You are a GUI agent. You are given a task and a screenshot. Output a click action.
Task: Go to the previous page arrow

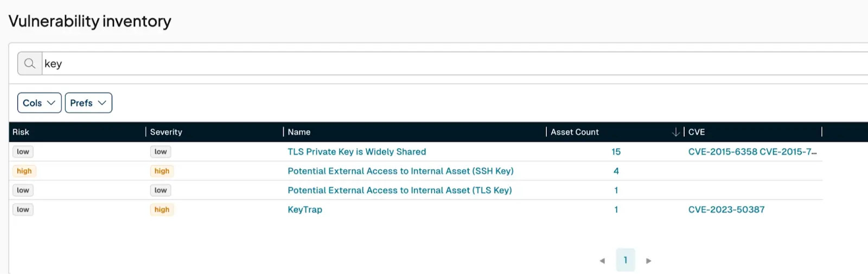point(602,261)
